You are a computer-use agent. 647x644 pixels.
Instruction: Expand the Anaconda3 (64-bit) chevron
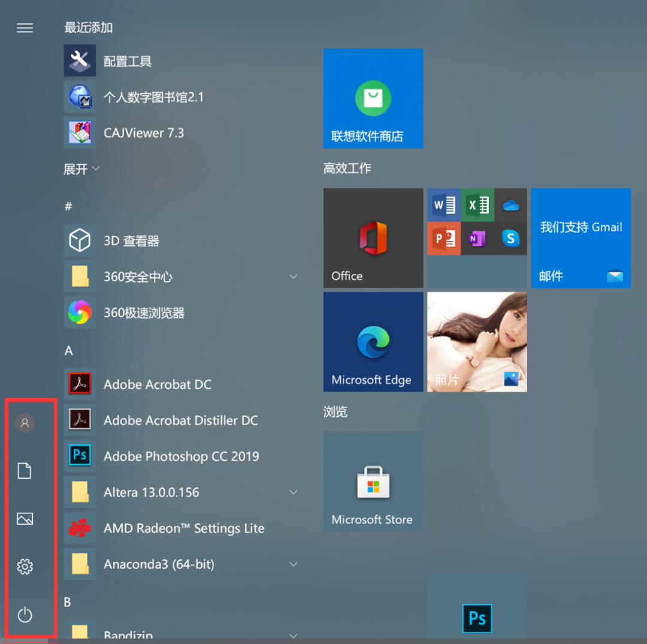(x=294, y=564)
